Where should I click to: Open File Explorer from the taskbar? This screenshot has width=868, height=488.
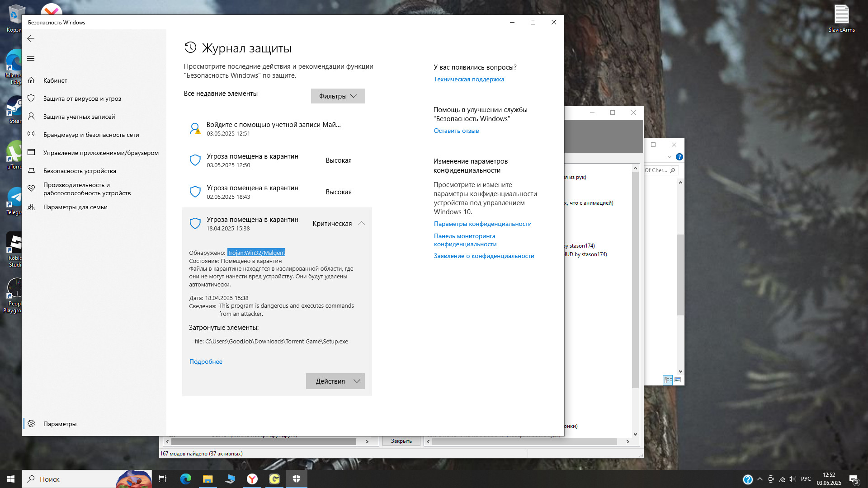(x=208, y=479)
